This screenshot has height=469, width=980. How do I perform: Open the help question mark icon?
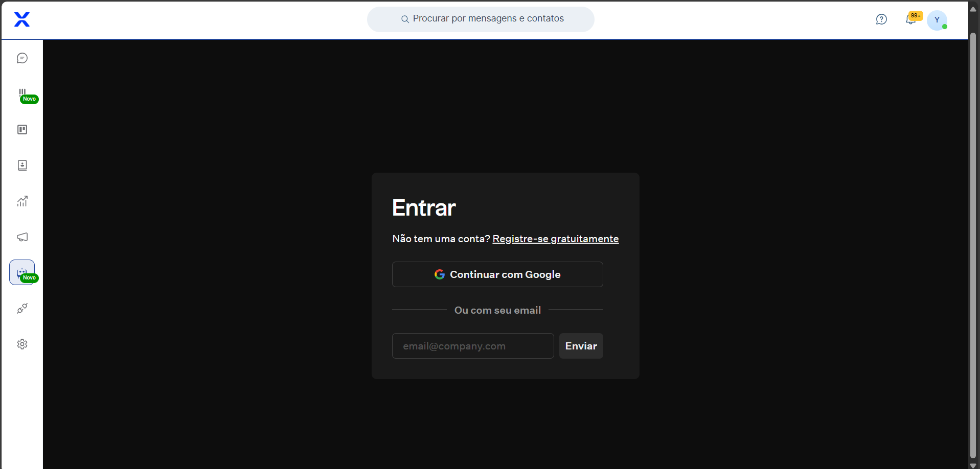(881, 19)
